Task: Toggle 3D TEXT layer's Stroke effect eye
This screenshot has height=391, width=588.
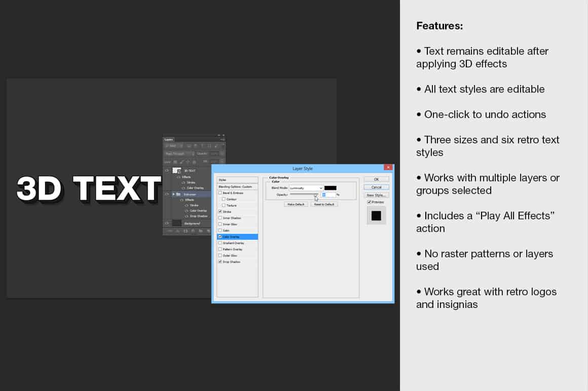Action: point(183,182)
